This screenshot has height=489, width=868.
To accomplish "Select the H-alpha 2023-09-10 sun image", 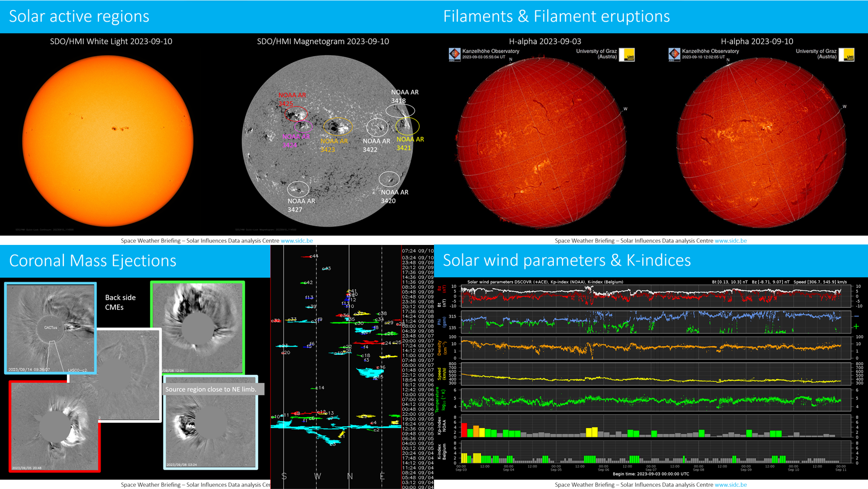I will coord(762,143).
